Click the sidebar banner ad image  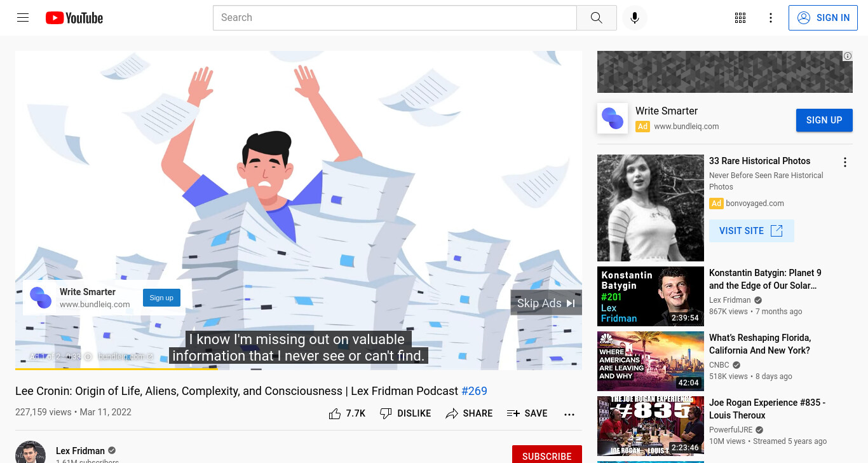[725, 72]
